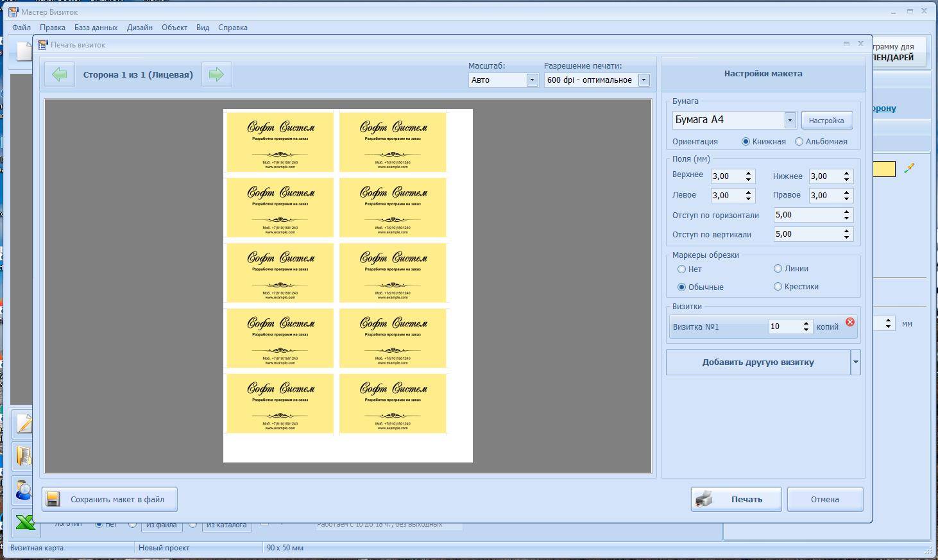Click the Отмена button
938x560 pixels.
(x=824, y=499)
